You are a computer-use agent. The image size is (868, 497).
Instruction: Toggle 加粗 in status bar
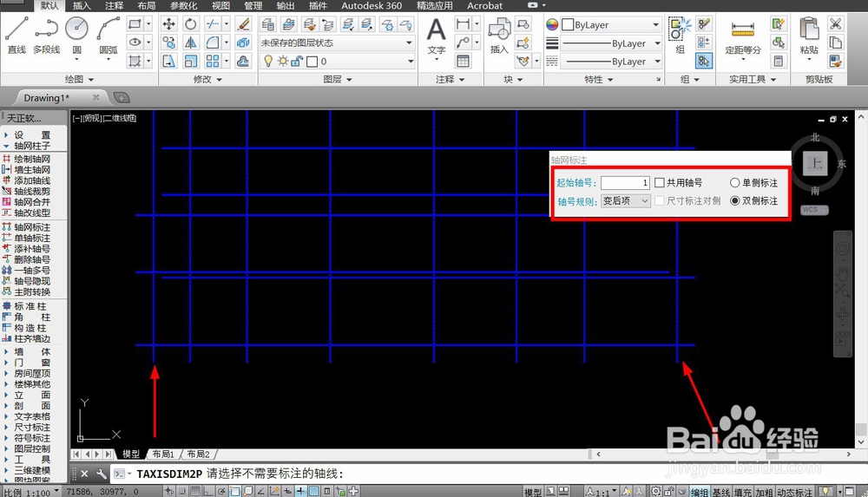[x=764, y=492]
